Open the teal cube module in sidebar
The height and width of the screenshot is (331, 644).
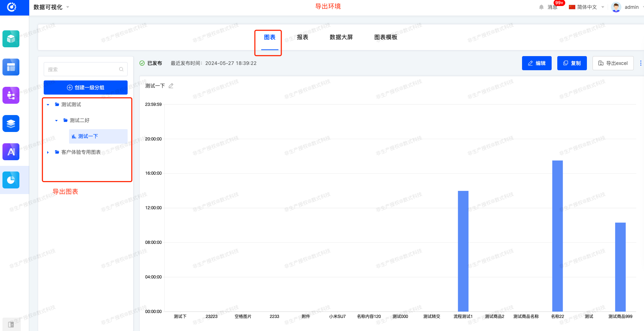click(x=11, y=39)
